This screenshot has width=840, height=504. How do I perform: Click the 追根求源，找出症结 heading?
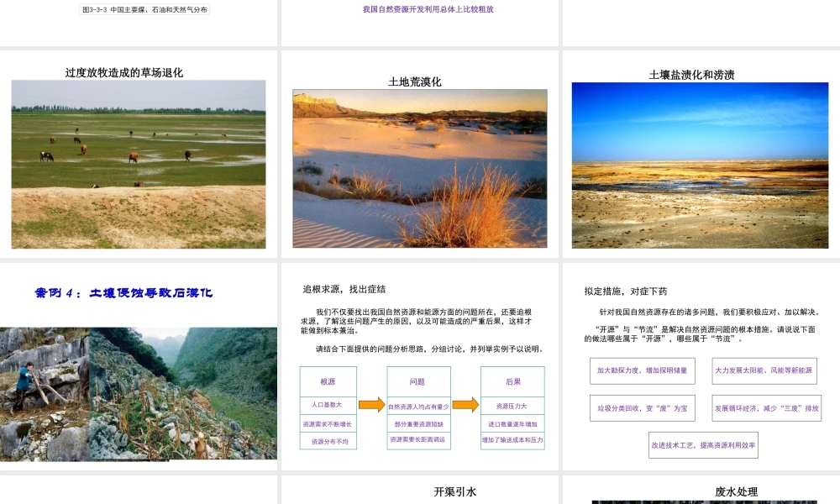(344, 289)
